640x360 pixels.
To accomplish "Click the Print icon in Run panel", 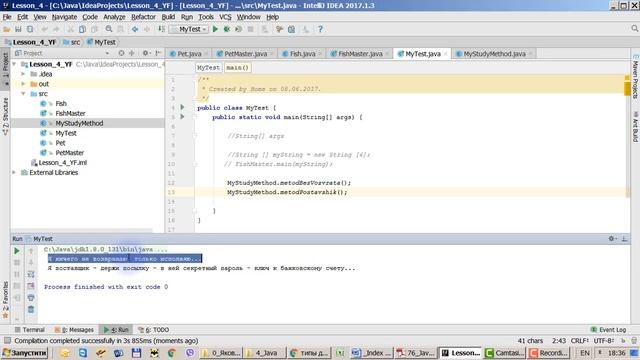I will coord(31,298).
